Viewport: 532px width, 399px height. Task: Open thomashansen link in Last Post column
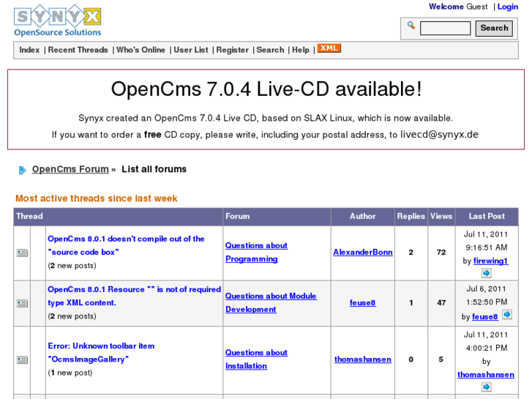485,375
